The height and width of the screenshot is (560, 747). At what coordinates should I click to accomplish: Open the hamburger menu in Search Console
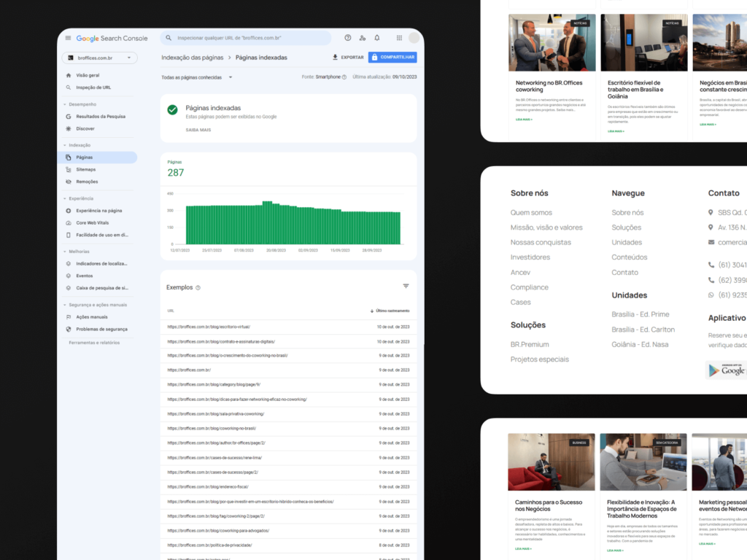[x=68, y=38]
